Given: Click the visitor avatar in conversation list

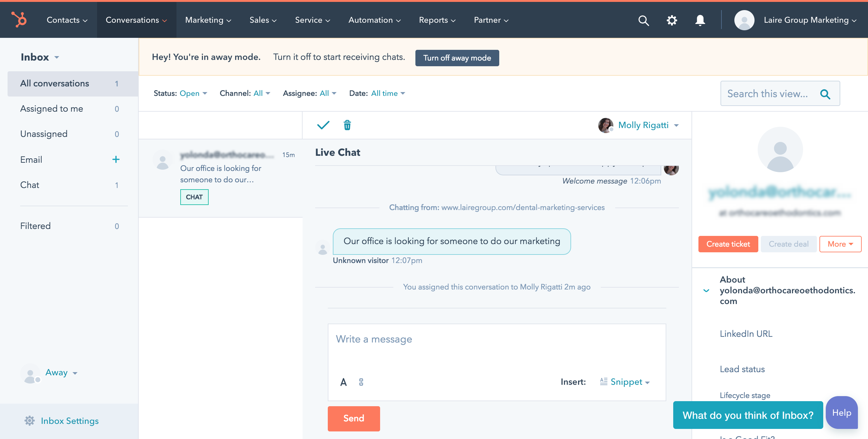Looking at the screenshot, I should pos(162,160).
